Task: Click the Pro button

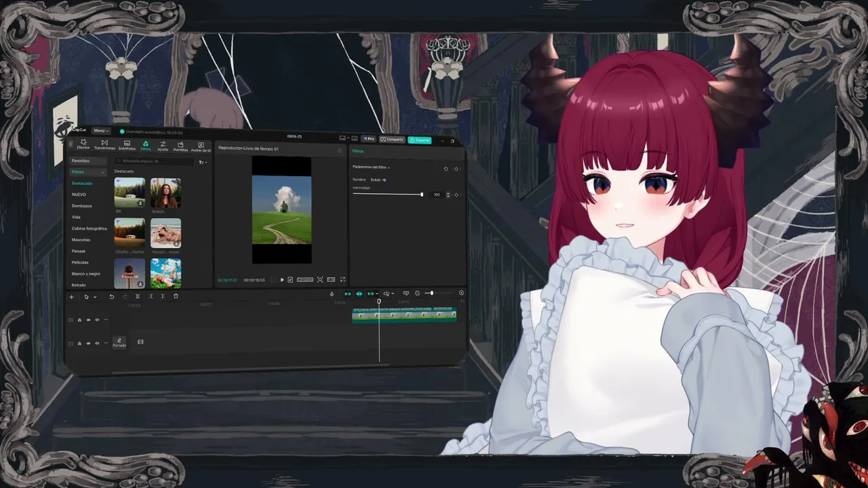Action: [369, 139]
